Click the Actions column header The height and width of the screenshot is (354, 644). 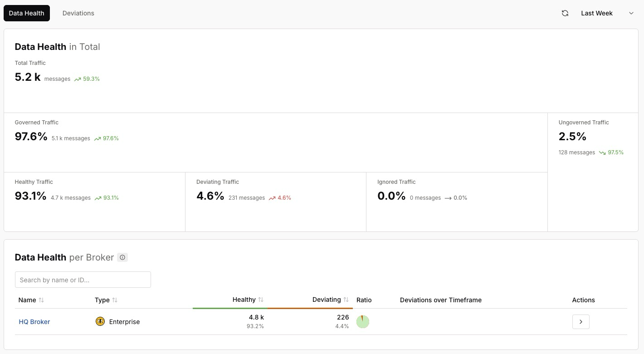tap(584, 300)
